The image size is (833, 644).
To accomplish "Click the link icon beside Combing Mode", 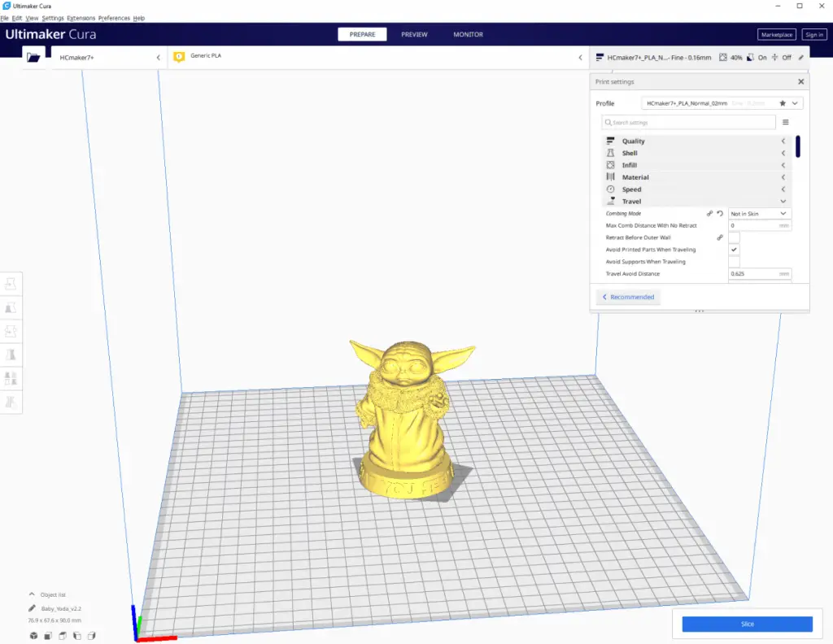I will [x=709, y=213].
